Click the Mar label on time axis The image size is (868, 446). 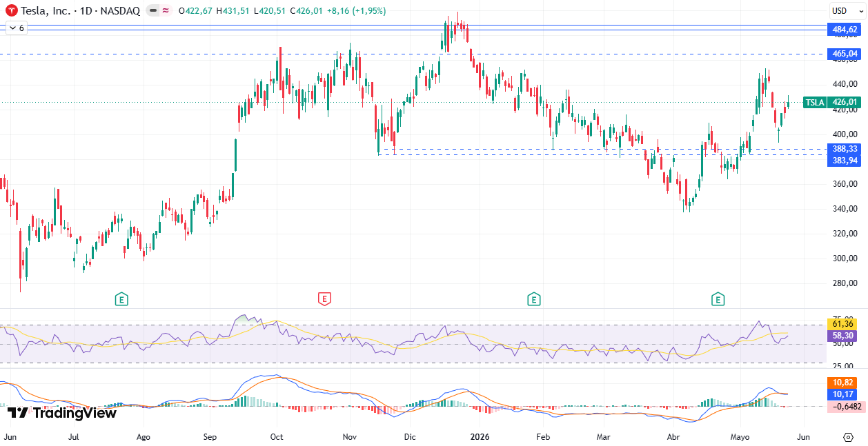pos(604,437)
